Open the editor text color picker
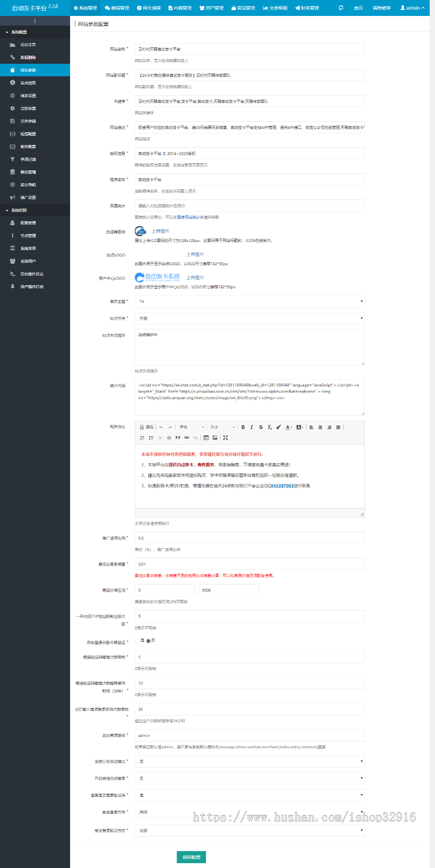Image resolution: width=435 pixels, height=868 pixels. point(289,427)
